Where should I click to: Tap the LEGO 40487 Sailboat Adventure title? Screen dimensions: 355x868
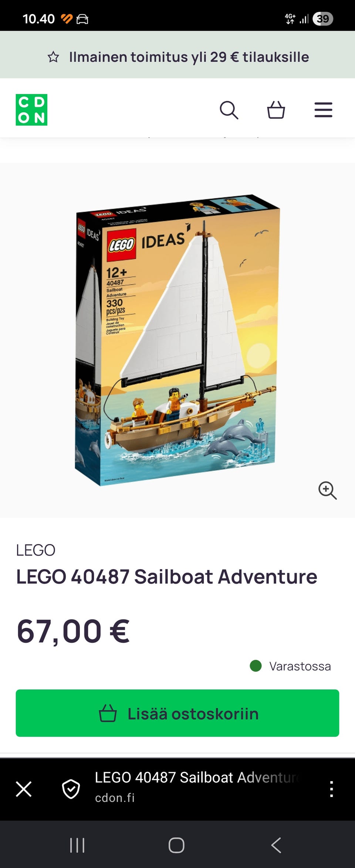167,577
